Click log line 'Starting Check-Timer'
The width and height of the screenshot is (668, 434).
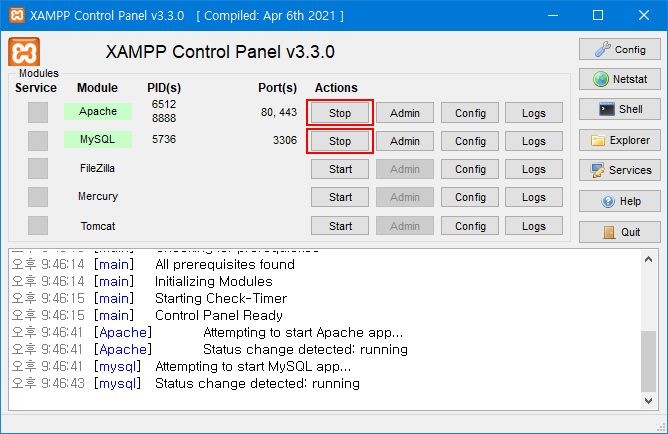221,299
